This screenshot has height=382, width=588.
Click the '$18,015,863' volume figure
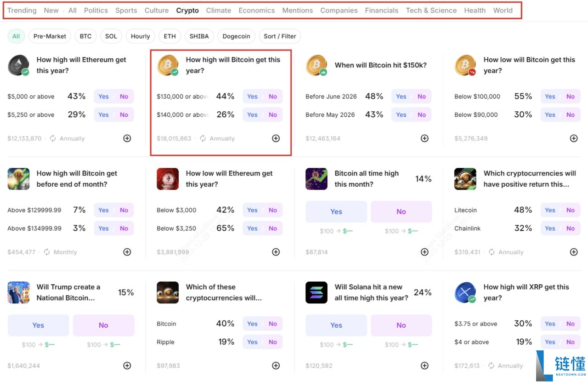tap(174, 138)
